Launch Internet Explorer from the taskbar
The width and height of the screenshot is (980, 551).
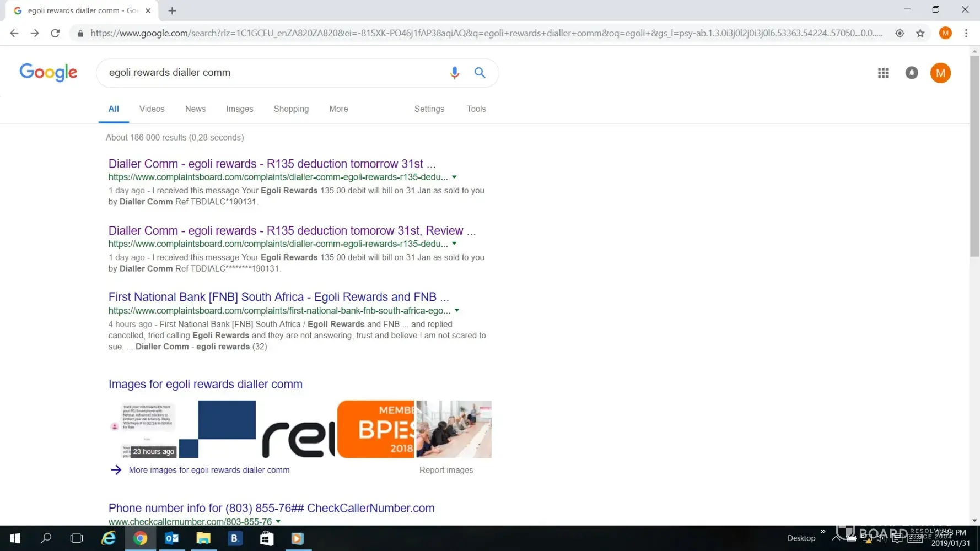tap(109, 538)
